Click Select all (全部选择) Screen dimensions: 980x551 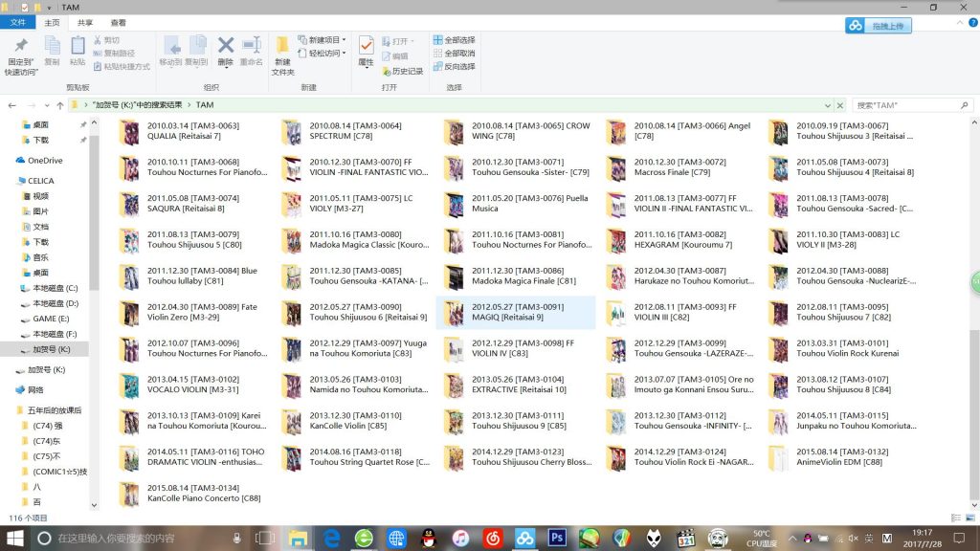point(454,40)
